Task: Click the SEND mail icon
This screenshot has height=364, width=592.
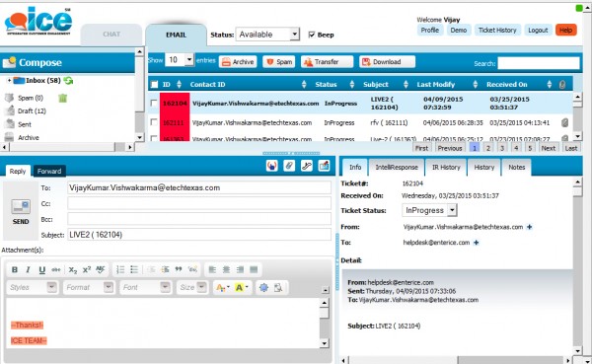Action: (21, 211)
